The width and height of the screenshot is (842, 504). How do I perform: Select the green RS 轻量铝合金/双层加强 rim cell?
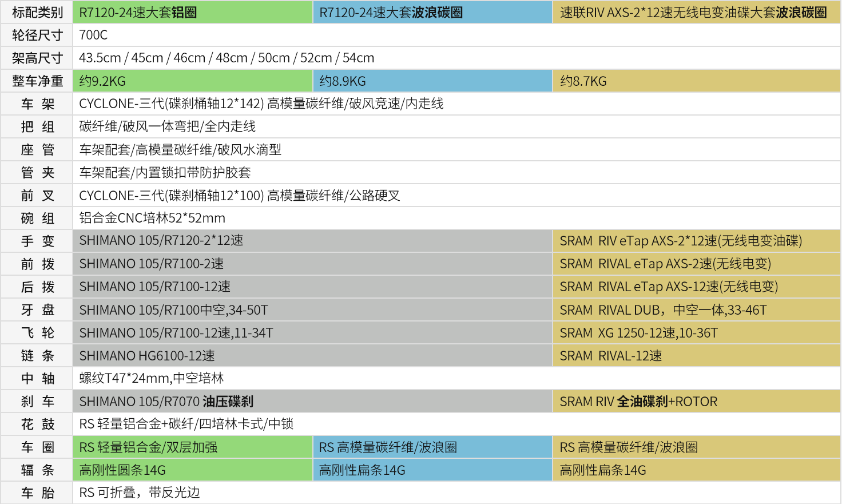click(x=192, y=447)
